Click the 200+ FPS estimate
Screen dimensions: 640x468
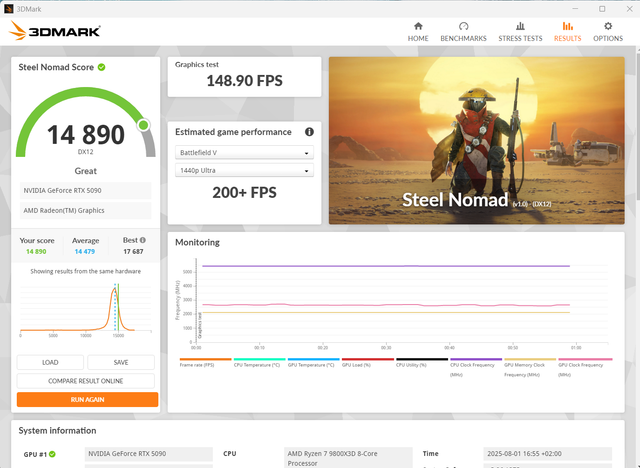click(244, 193)
